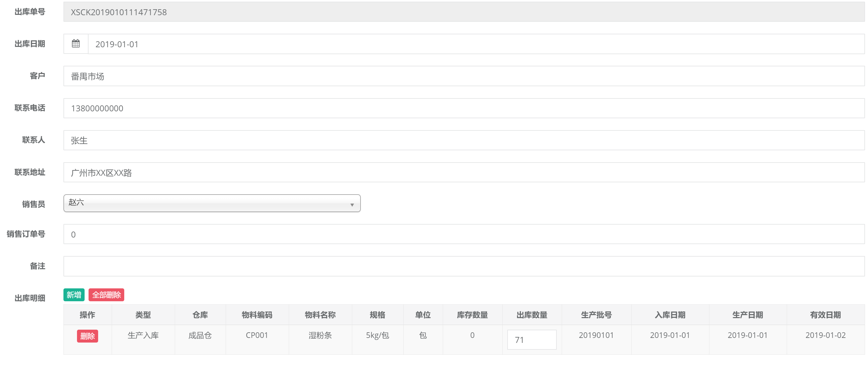
Task: Select the CP001 material code cell
Action: 257,335
